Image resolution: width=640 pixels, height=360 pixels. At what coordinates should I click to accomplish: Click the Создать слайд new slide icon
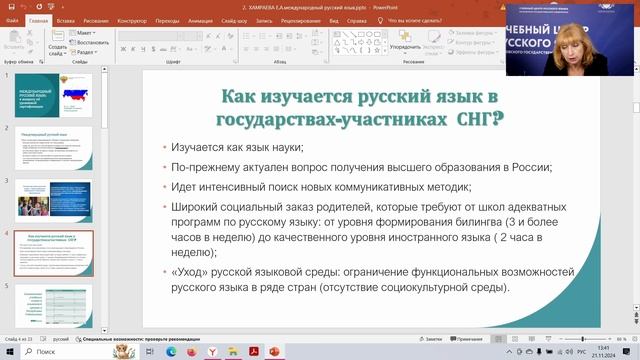(58, 36)
